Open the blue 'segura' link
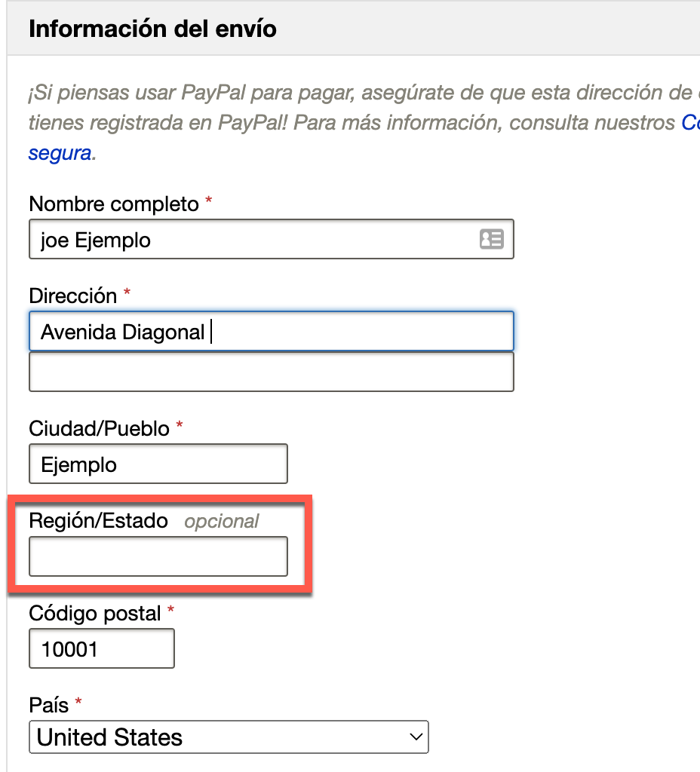700x772 pixels. pyautogui.click(x=60, y=153)
